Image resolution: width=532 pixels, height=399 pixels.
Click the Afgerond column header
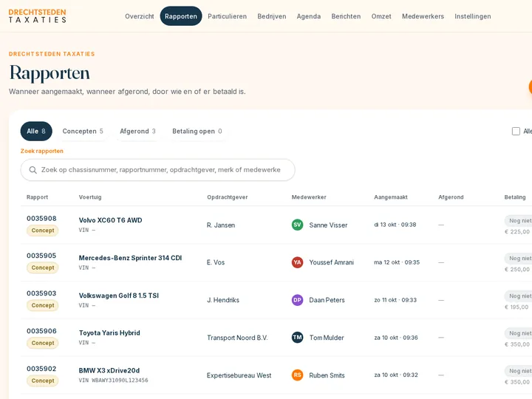451,197
